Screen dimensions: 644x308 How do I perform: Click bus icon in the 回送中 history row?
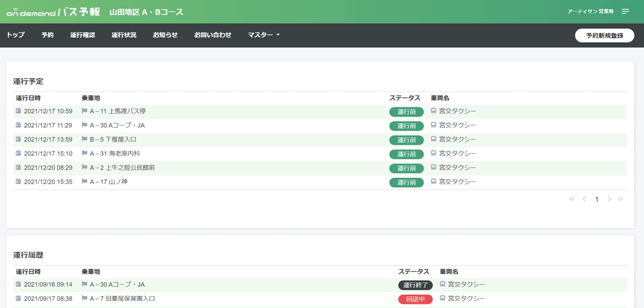click(x=443, y=298)
